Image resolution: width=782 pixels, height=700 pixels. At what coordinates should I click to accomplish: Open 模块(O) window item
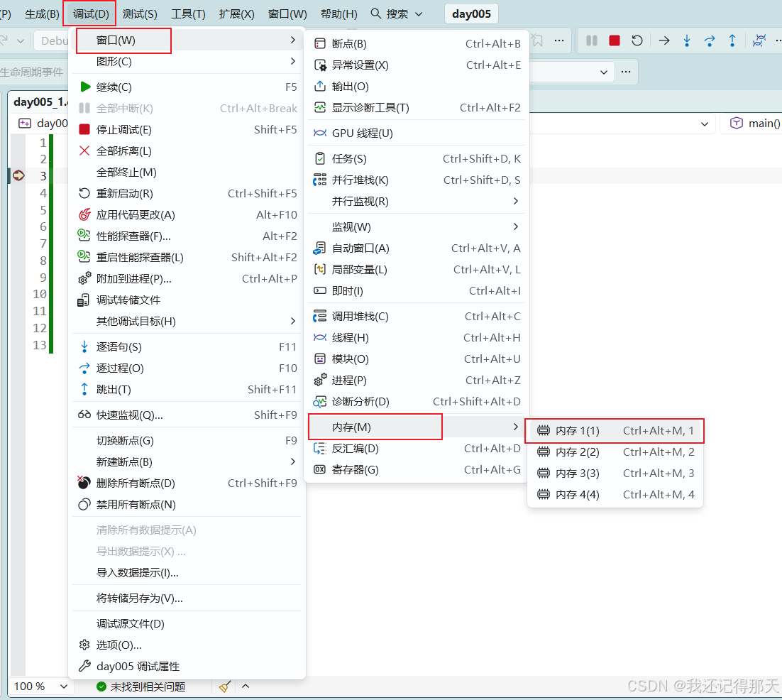pos(417,359)
